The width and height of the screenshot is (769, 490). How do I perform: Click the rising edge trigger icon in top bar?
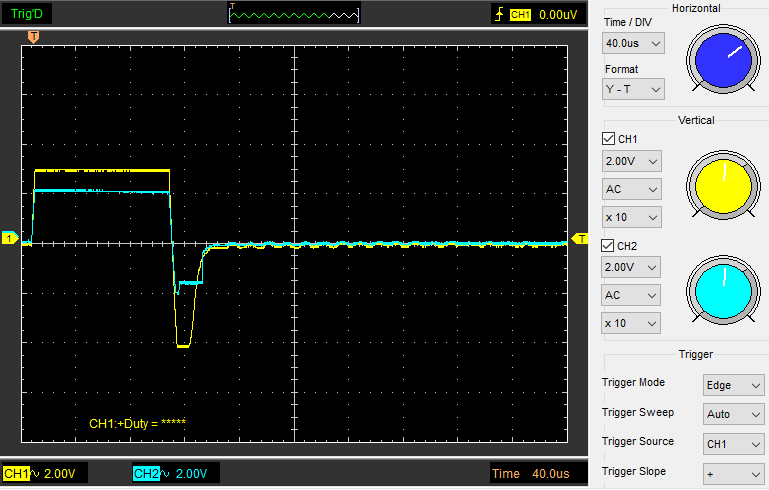pyautogui.click(x=499, y=15)
